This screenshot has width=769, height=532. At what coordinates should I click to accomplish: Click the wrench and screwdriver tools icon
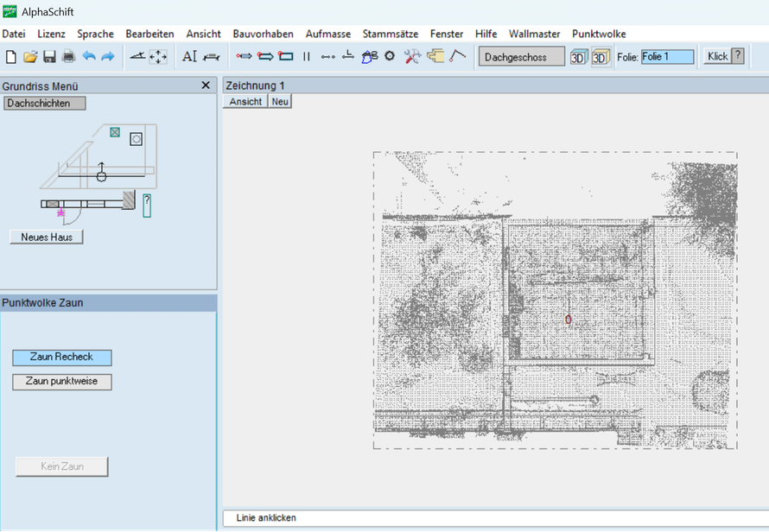tap(412, 56)
